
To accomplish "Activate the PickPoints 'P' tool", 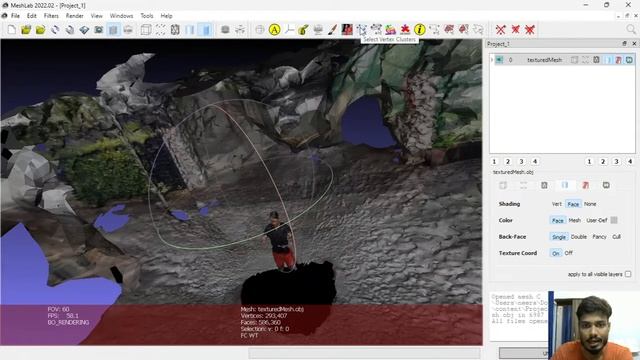I will click(347, 29).
